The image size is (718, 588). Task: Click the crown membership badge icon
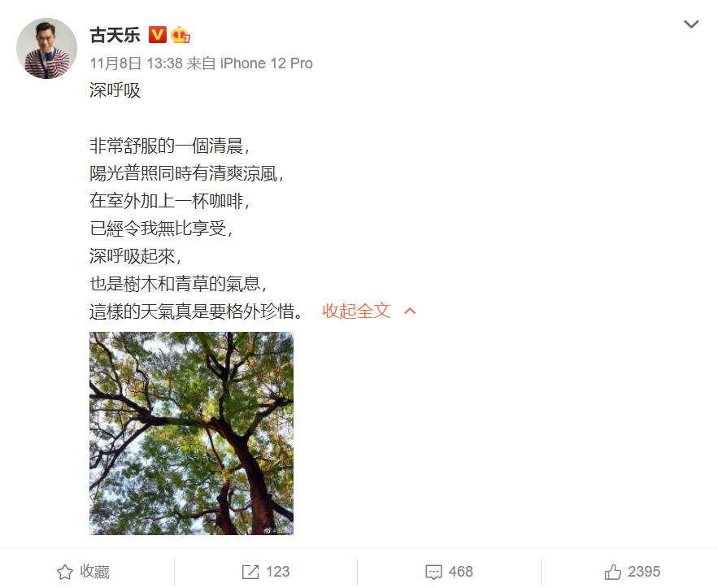click(x=181, y=35)
